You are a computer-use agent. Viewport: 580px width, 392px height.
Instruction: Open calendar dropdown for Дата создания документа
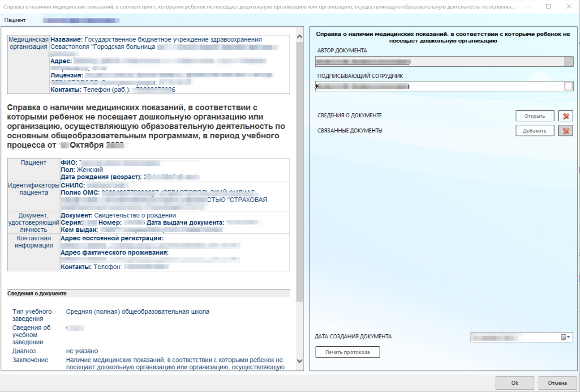(x=566, y=337)
